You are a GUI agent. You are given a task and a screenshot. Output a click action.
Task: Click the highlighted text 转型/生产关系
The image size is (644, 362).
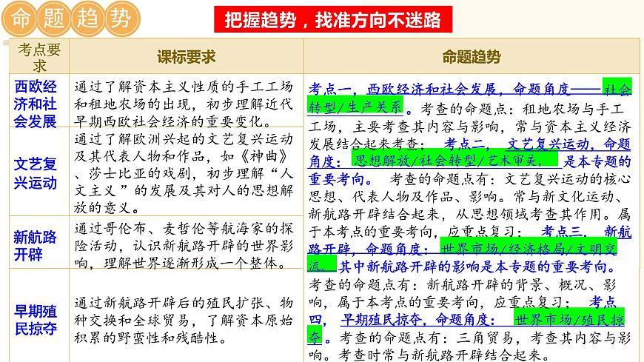pos(355,107)
